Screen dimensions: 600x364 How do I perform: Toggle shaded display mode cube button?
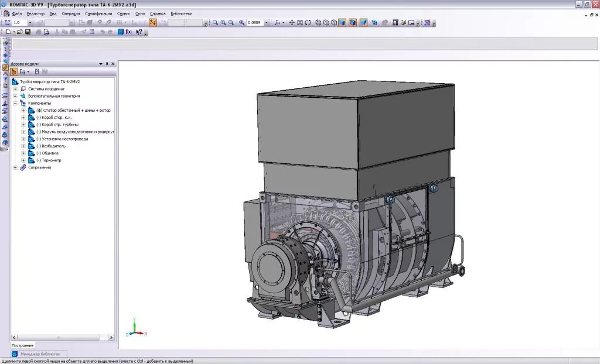pos(342,23)
